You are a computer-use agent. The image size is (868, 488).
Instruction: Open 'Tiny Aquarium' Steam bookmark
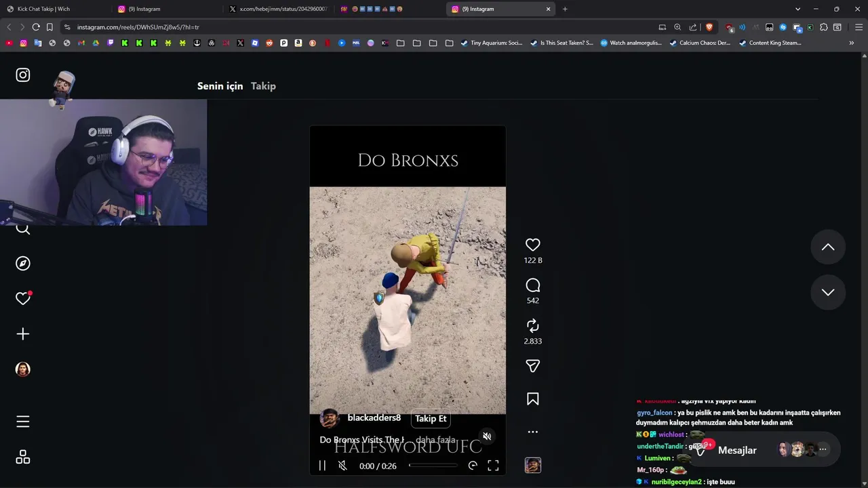coord(492,43)
